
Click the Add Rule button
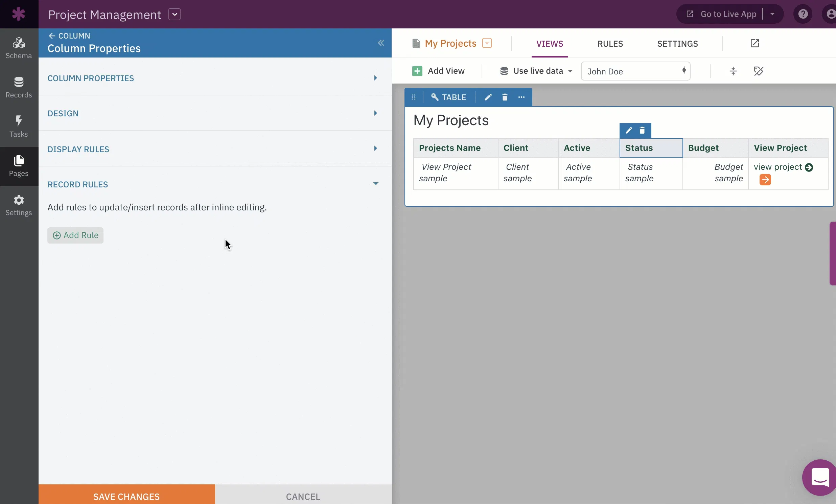[75, 235]
